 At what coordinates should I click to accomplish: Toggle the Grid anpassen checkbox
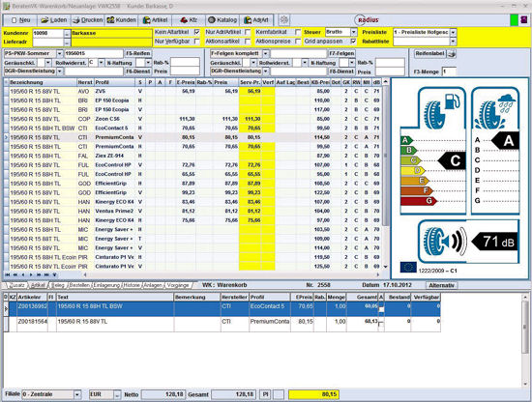coord(353,42)
